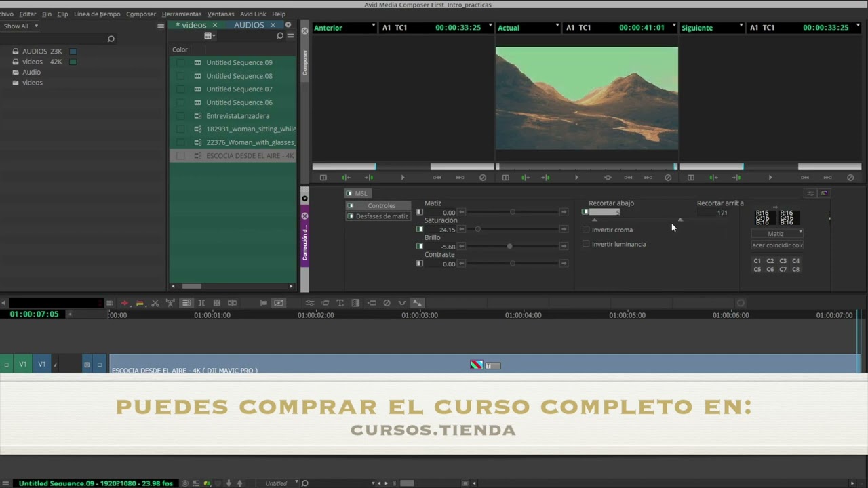Switch to the AUDIOS bin tab
Screen dimensions: 868x488
pos(249,25)
